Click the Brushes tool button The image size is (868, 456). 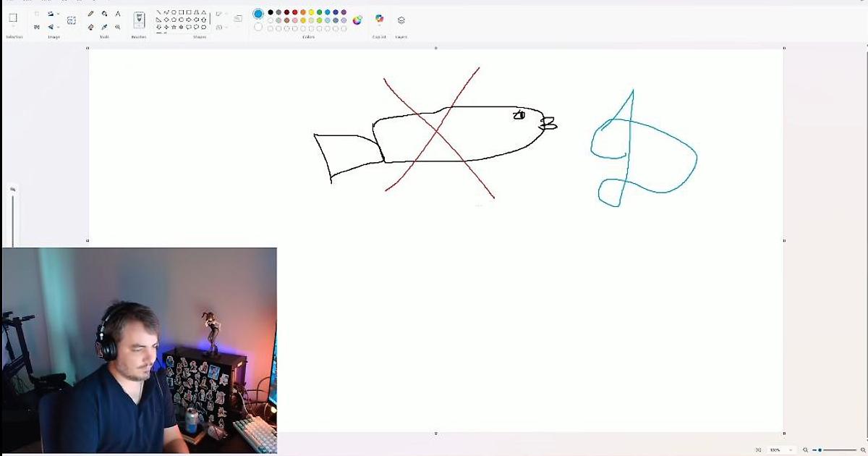point(139,20)
